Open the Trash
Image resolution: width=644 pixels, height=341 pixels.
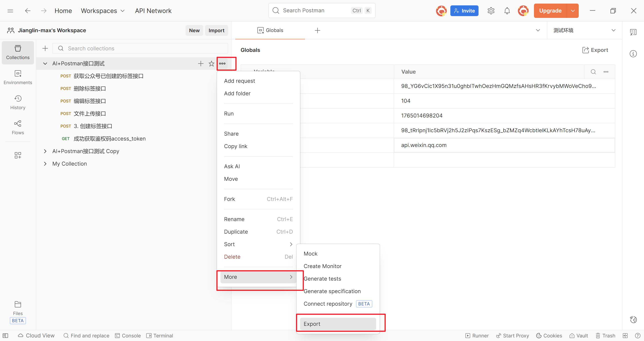coord(605,336)
